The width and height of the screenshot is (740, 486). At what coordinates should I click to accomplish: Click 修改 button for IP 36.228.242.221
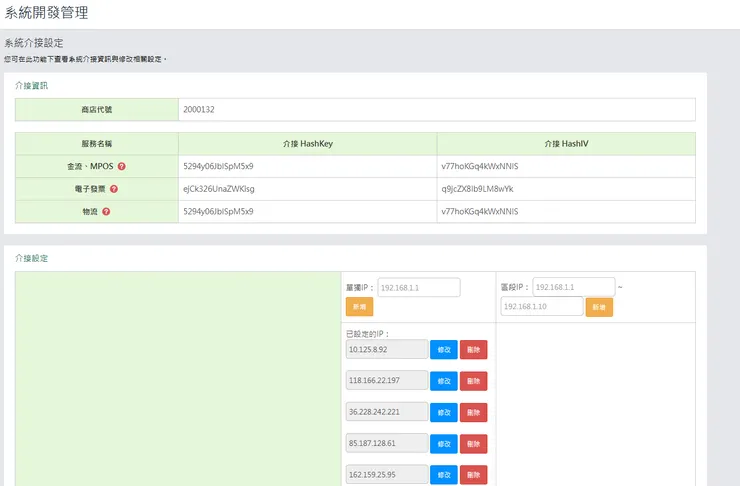[444, 412]
